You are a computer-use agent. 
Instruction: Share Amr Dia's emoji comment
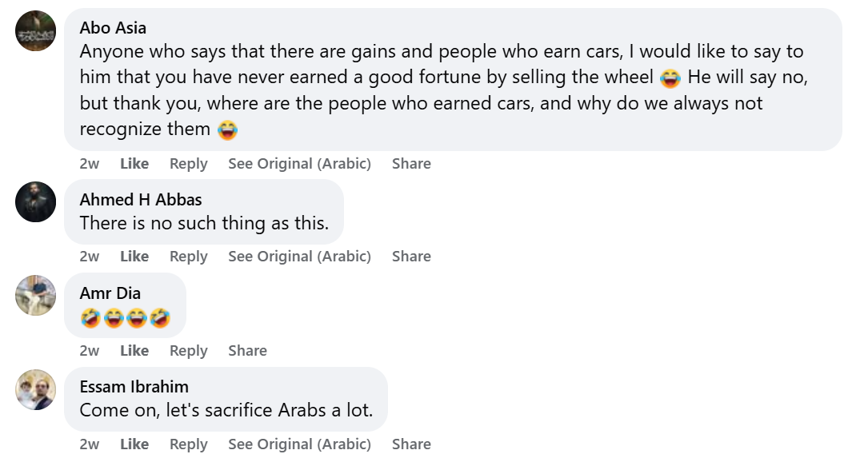[x=247, y=351]
